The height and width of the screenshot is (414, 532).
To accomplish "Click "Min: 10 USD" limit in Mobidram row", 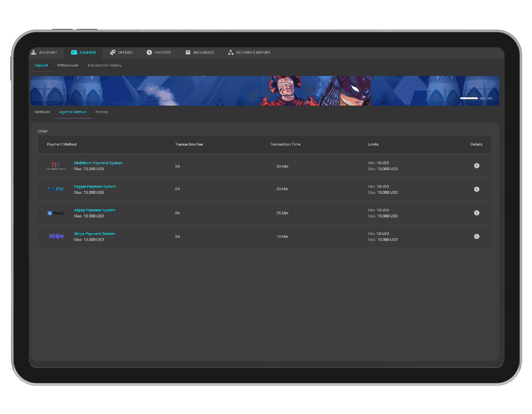I will pos(378,163).
